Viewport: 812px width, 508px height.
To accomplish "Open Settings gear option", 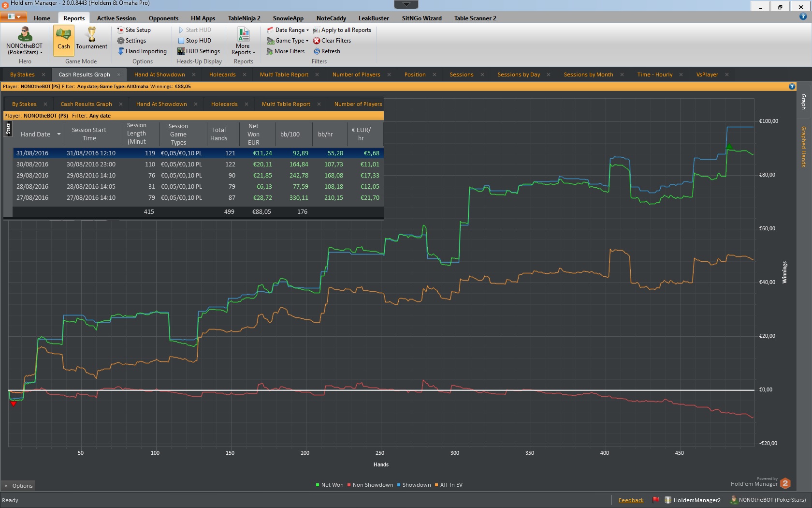I will pos(131,41).
